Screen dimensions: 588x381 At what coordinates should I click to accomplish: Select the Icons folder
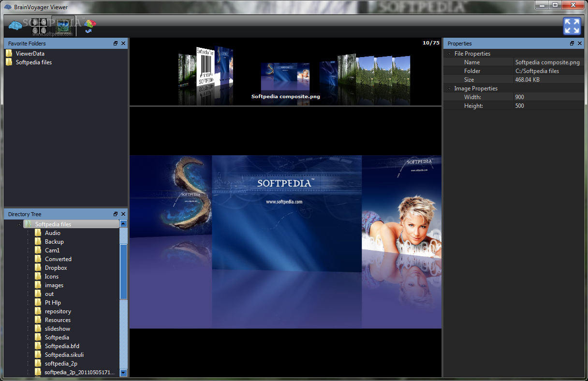click(x=52, y=277)
